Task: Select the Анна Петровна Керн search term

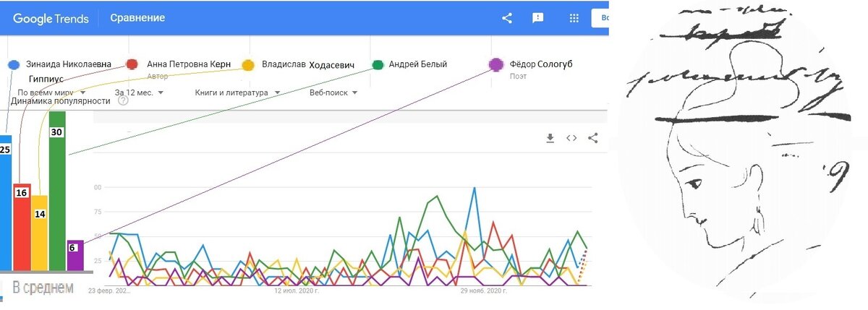Action: point(188,64)
